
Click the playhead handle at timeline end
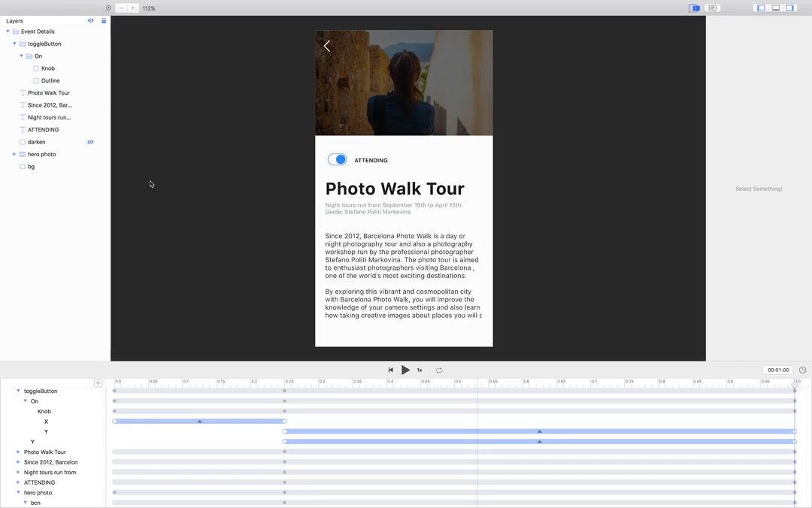pyautogui.click(x=795, y=384)
